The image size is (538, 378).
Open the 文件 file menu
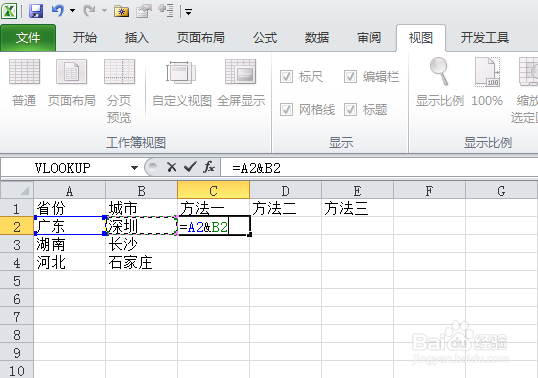click(x=28, y=38)
